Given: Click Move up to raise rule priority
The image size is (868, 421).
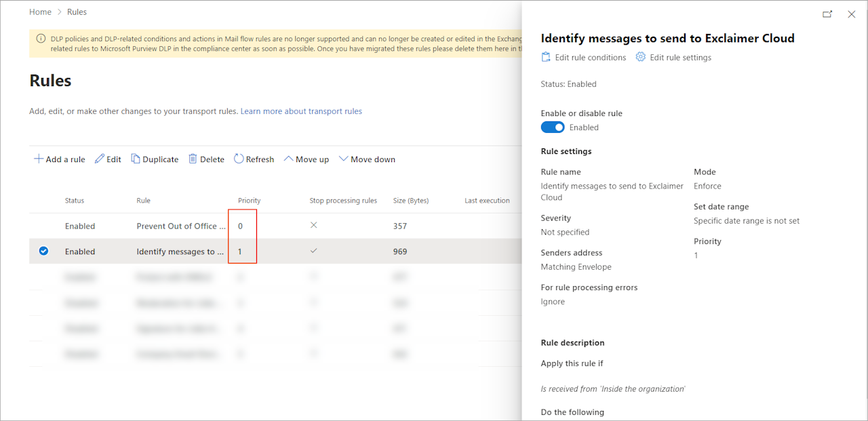Looking at the screenshot, I should pyautogui.click(x=306, y=159).
